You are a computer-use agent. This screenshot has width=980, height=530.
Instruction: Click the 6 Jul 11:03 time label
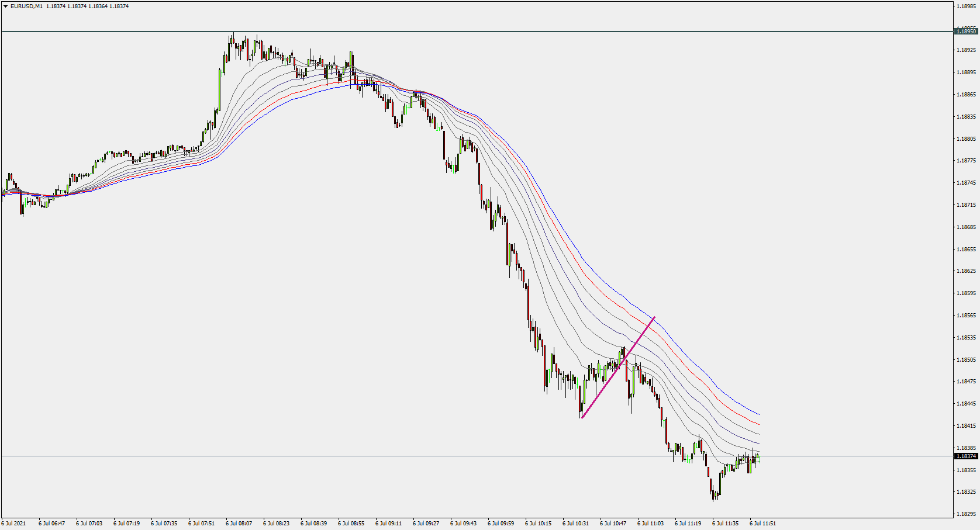[x=650, y=524]
